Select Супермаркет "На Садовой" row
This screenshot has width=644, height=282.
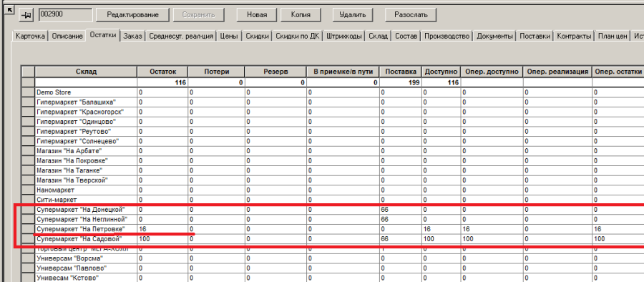333,239
